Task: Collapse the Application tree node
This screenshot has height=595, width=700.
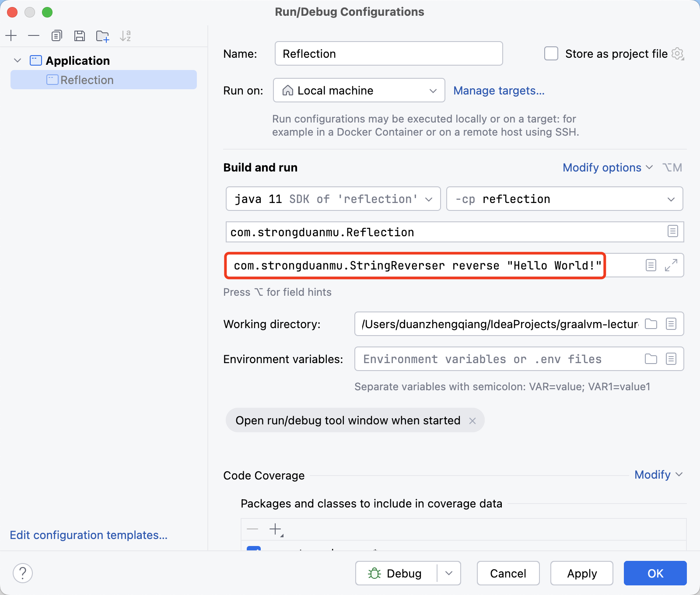Action: pyautogui.click(x=17, y=60)
